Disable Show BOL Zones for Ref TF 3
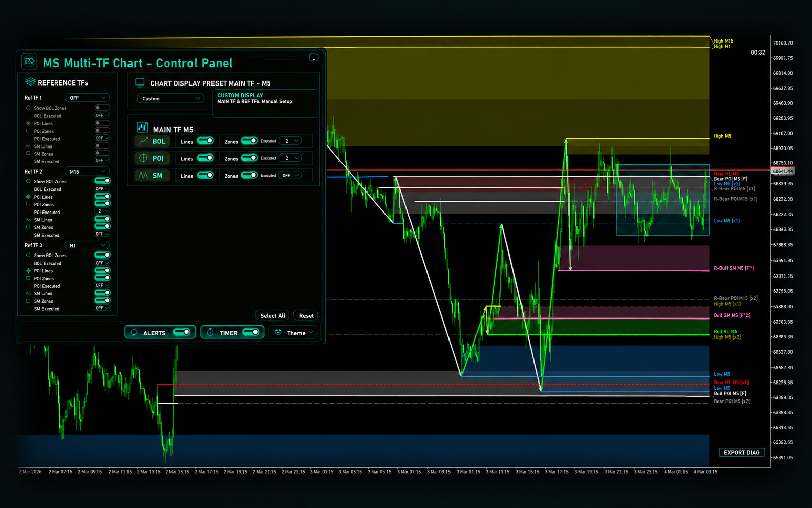The image size is (812, 508). [x=102, y=255]
